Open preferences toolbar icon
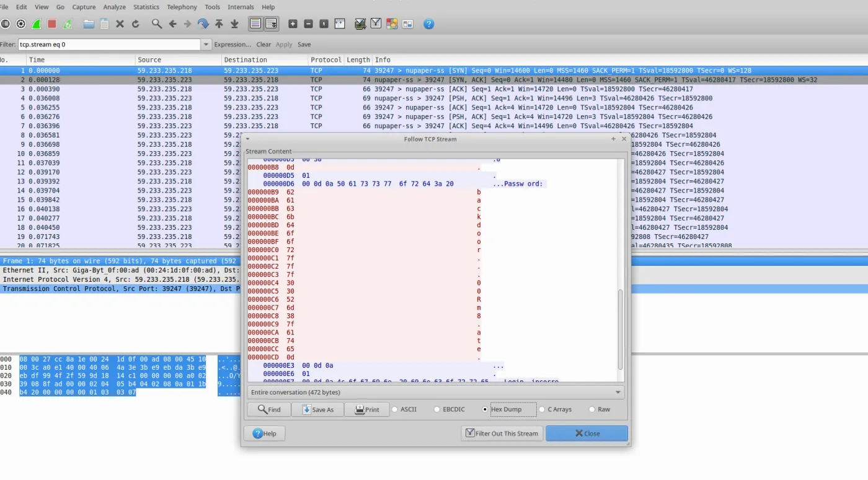This screenshot has height=480, width=868. (407, 24)
